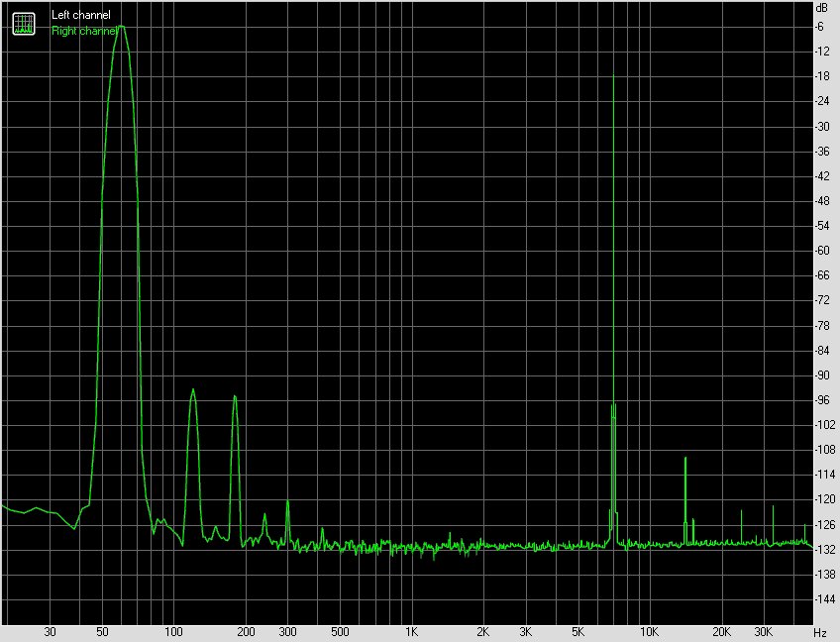Click the 200 Hz frequency label
This screenshot has width=840, height=642.
pos(246,632)
